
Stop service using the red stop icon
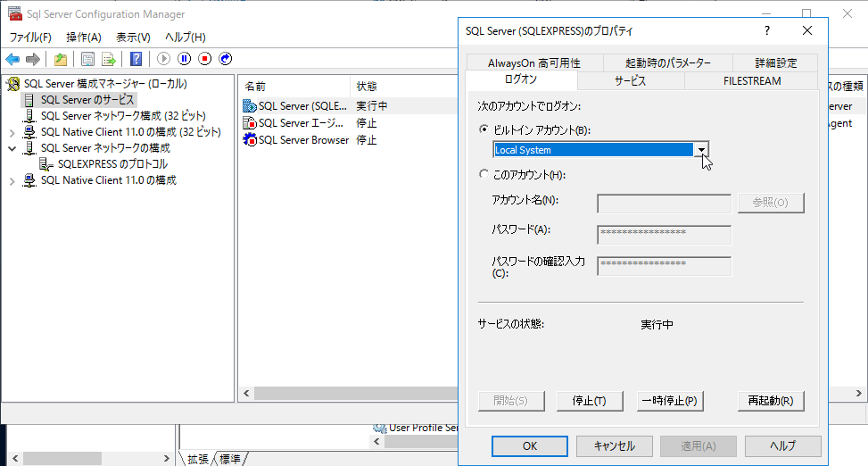pyautogui.click(x=205, y=59)
